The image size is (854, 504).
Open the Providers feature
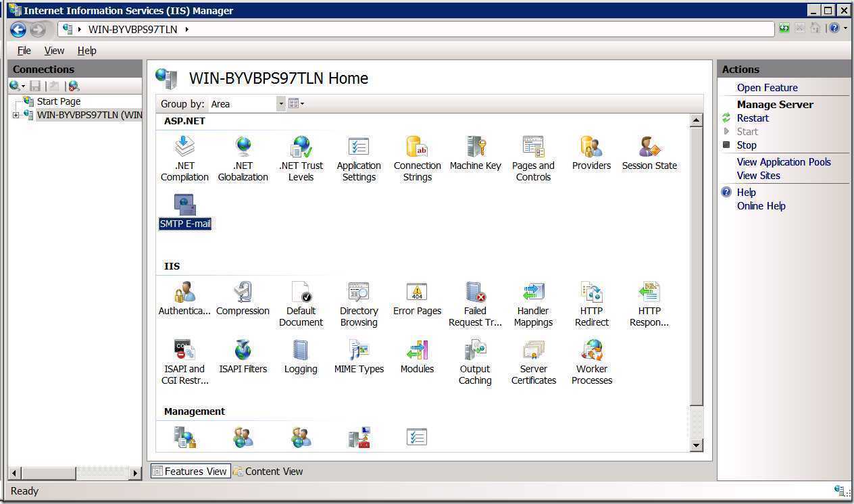(591, 153)
